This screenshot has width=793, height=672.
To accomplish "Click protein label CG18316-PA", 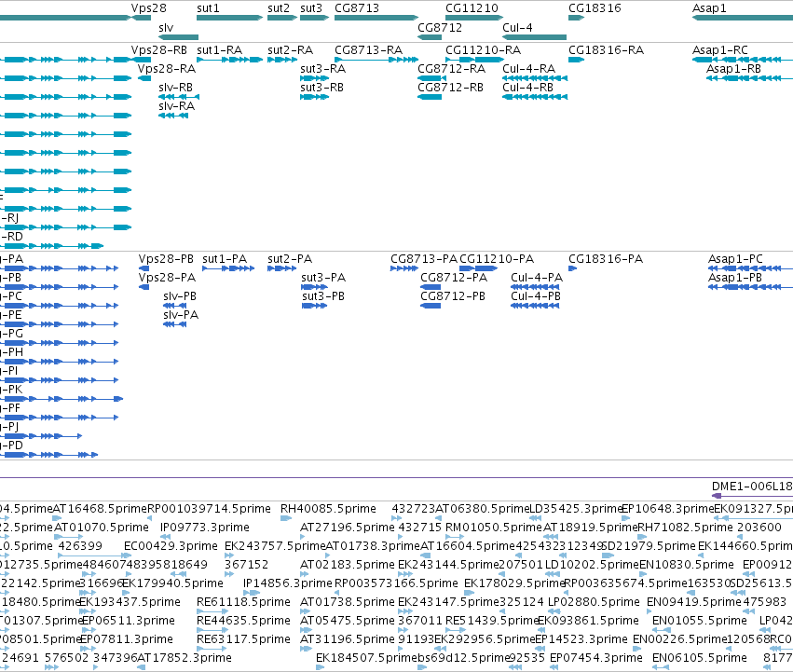I will point(606,259).
